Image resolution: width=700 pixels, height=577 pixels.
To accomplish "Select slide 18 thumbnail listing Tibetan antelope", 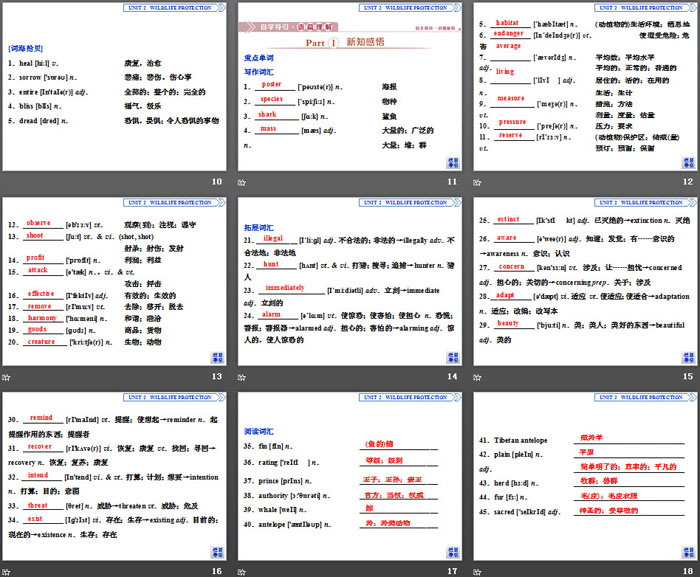I will pyautogui.click(x=585, y=476).
